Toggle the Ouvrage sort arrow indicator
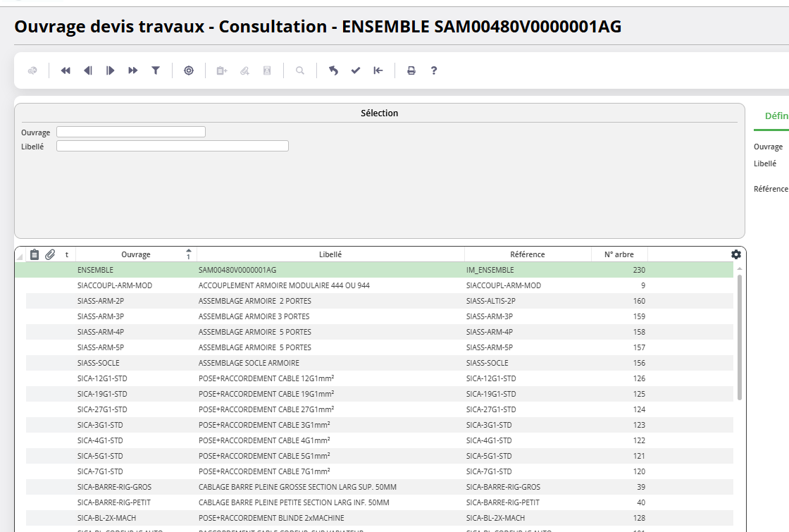The height and width of the screenshot is (532, 789). (189, 254)
